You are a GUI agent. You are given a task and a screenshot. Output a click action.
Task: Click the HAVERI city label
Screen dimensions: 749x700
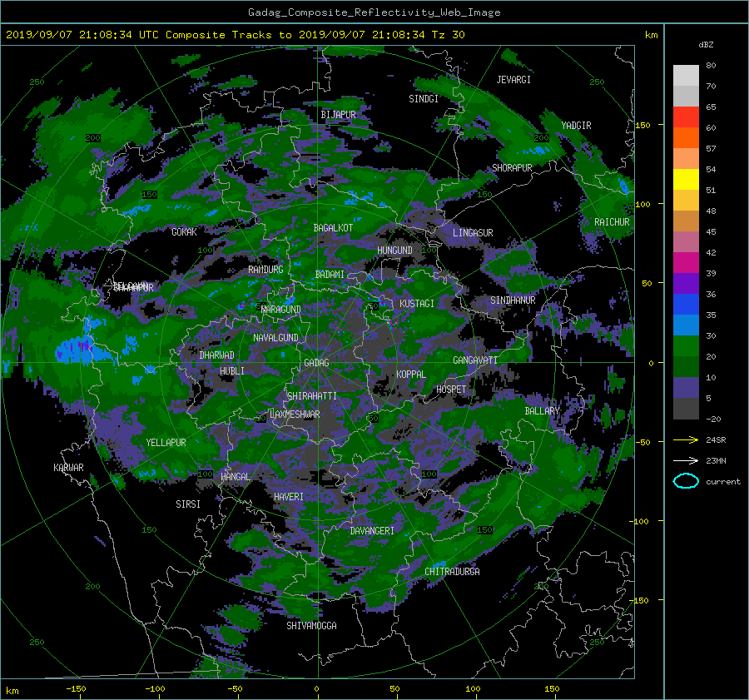(289, 497)
